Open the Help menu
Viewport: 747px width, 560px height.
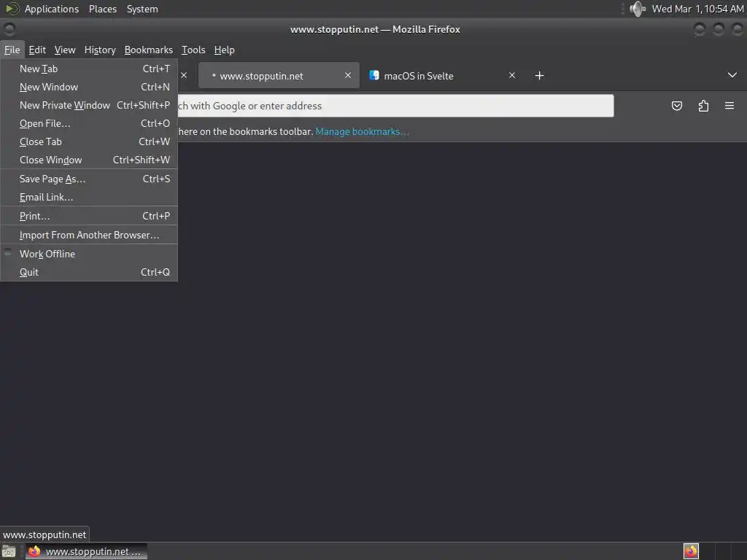click(225, 50)
